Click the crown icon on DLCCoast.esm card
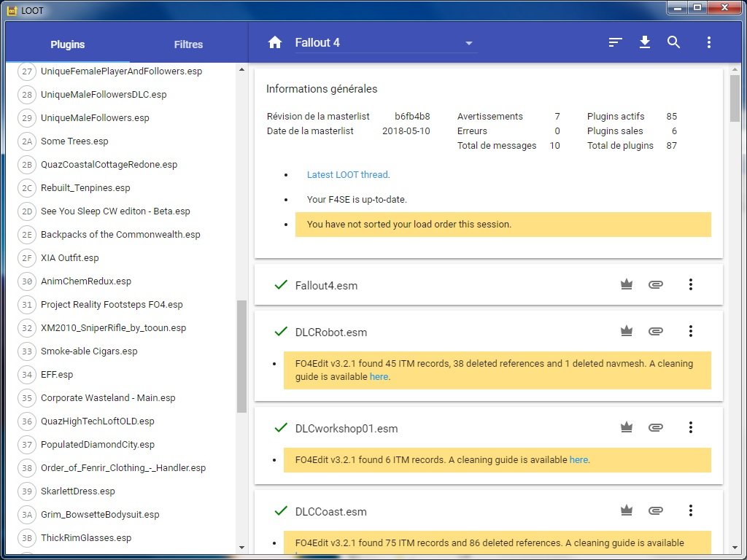Image resolution: width=747 pixels, height=560 pixels. coord(627,511)
